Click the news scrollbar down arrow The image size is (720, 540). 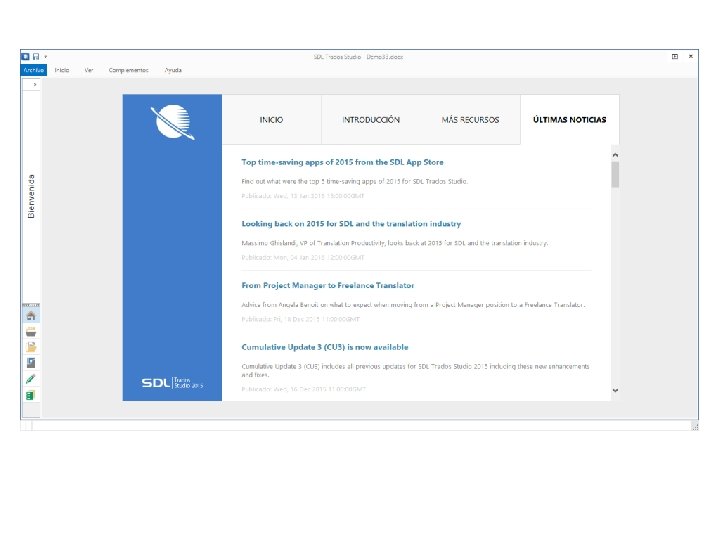(x=615, y=390)
